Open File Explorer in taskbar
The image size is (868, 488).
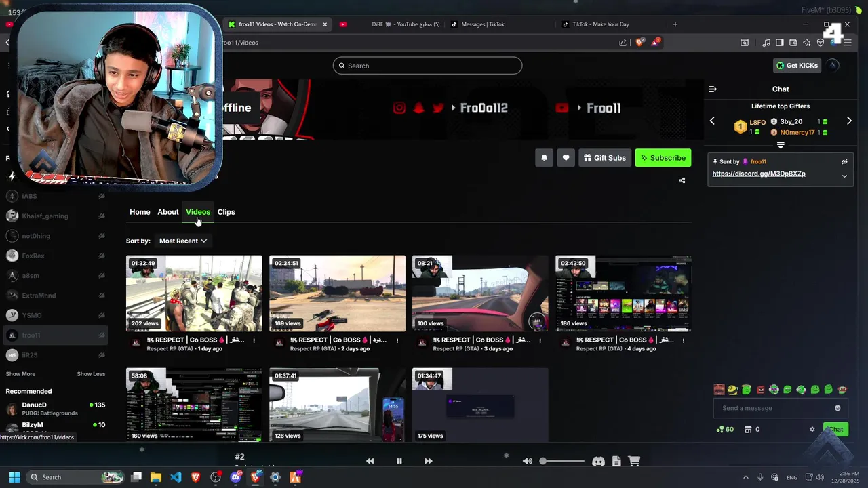click(156, 477)
